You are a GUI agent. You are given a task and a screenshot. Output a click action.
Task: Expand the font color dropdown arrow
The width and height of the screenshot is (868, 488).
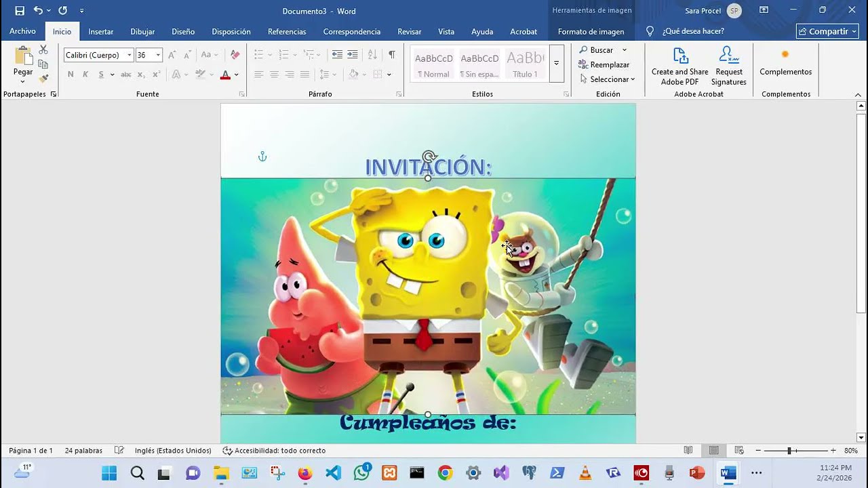click(237, 75)
